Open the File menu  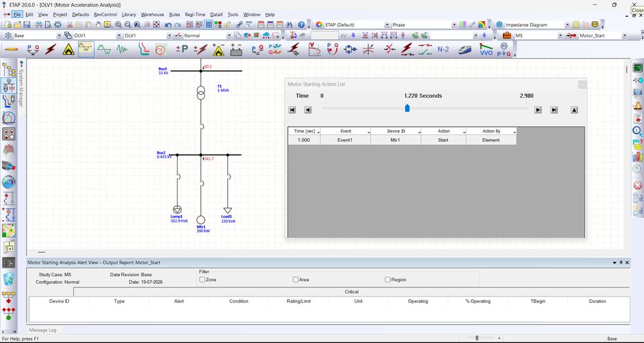pos(17,14)
